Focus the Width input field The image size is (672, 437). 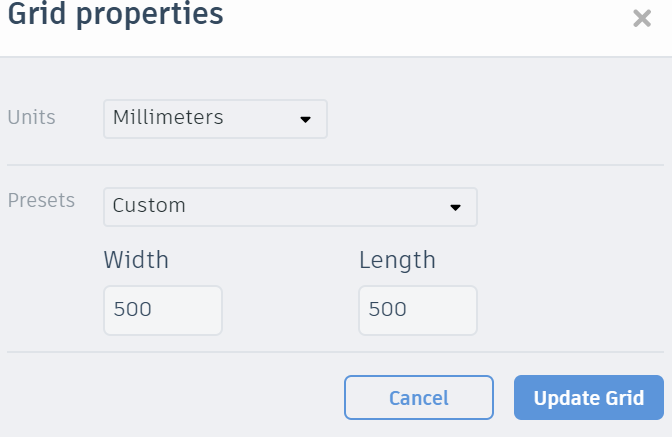click(162, 310)
